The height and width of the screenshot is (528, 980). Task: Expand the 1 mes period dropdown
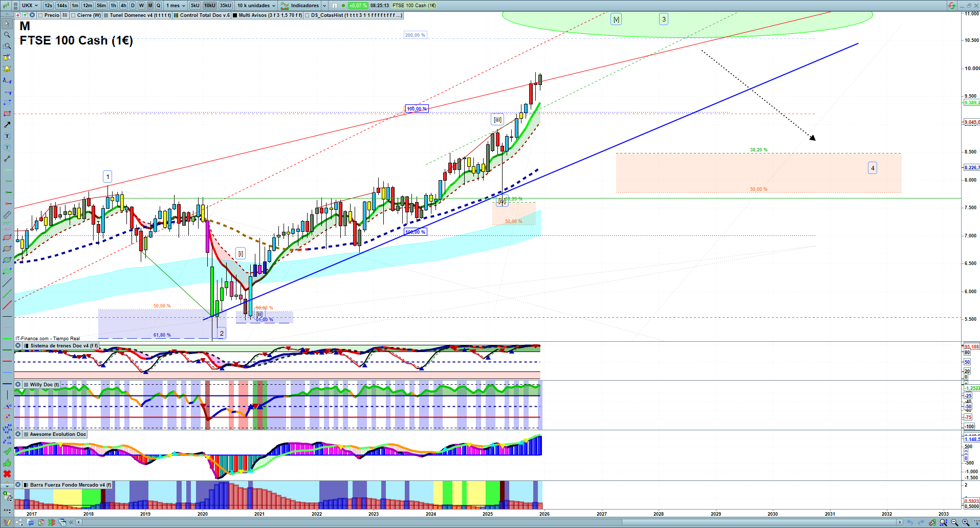tap(175, 6)
